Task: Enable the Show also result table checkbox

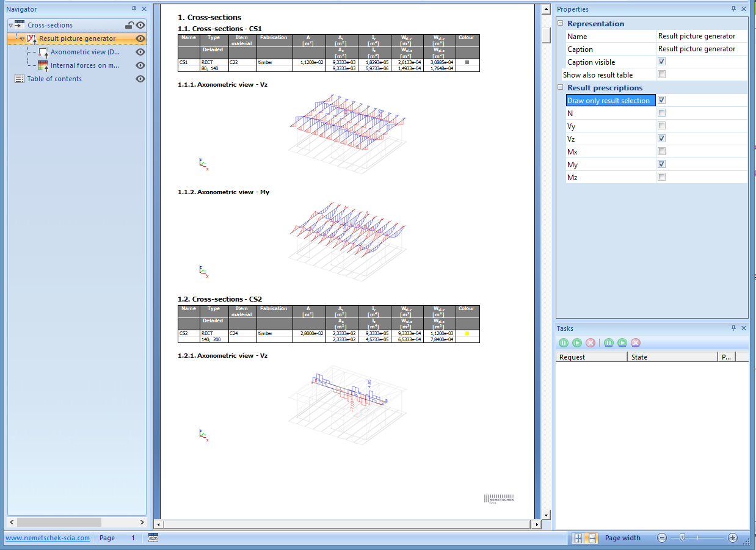Action: 661,74
